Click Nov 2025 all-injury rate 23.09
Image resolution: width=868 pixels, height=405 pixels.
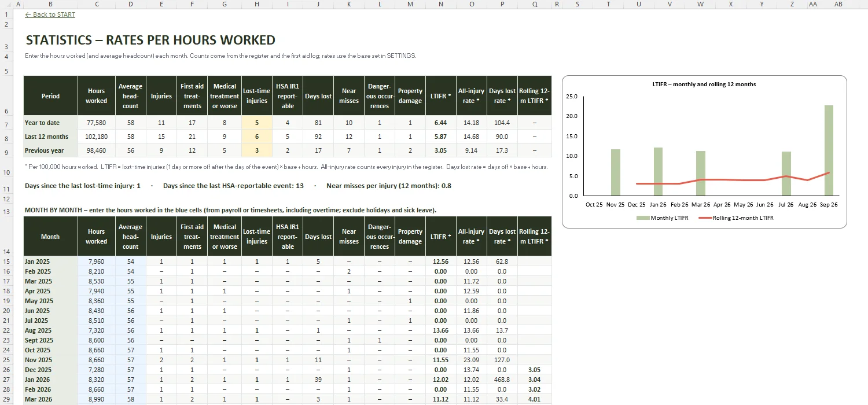pos(472,360)
